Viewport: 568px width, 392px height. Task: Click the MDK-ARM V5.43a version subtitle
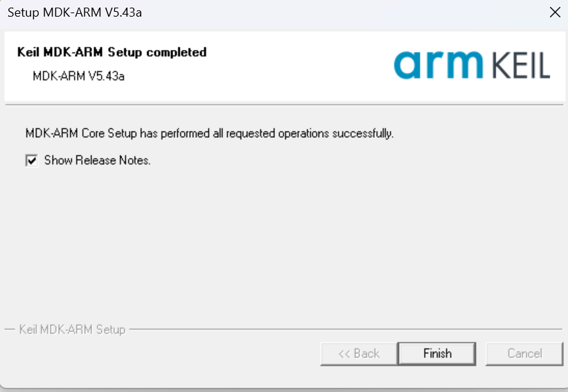pyautogui.click(x=78, y=76)
